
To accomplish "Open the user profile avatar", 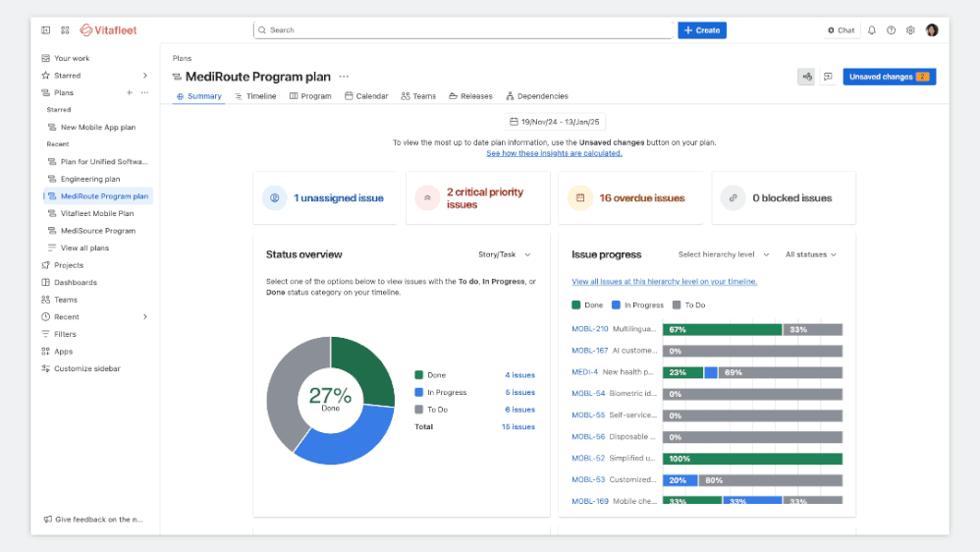I will click(x=932, y=30).
